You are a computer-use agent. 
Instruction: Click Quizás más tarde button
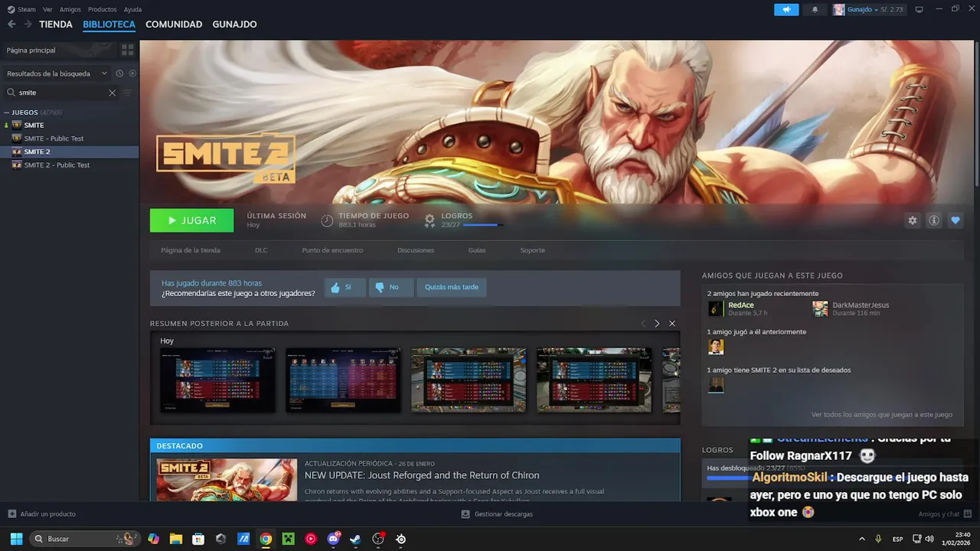[452, 287]
